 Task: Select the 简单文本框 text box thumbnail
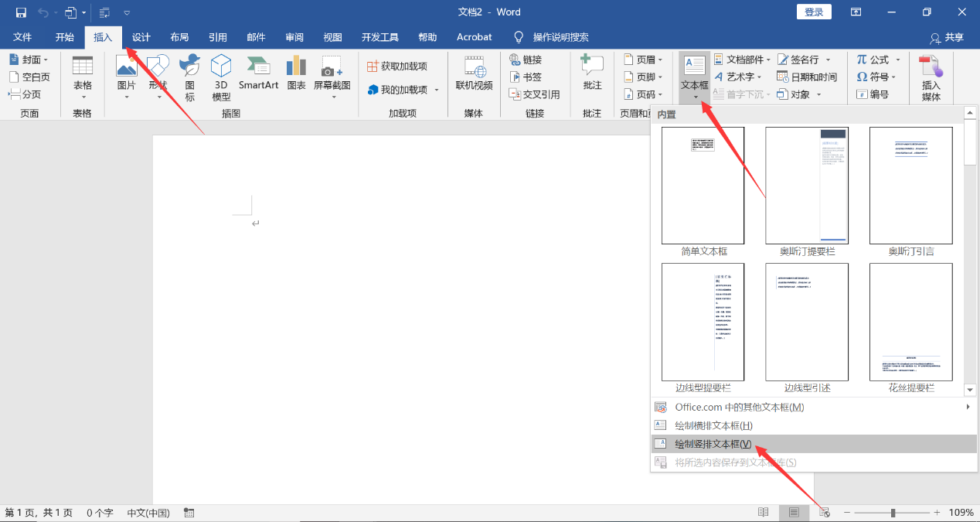[702, 186]
